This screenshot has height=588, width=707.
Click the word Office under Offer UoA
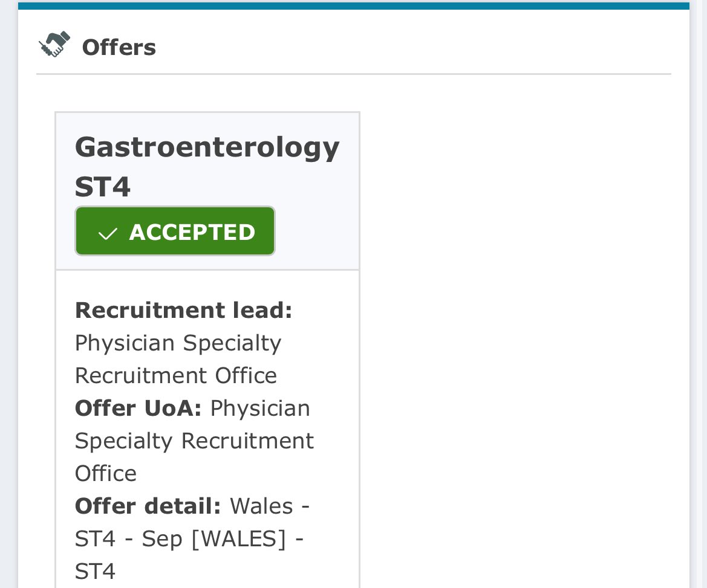[106, 473]
